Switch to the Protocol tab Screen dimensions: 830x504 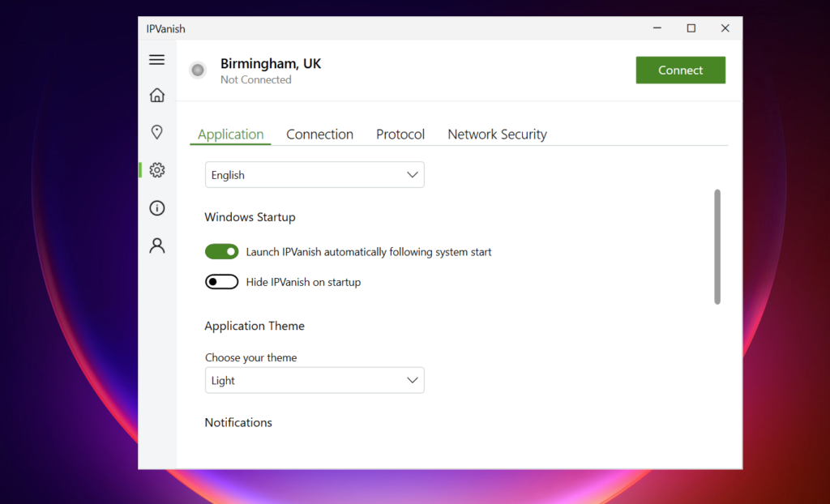400,135
